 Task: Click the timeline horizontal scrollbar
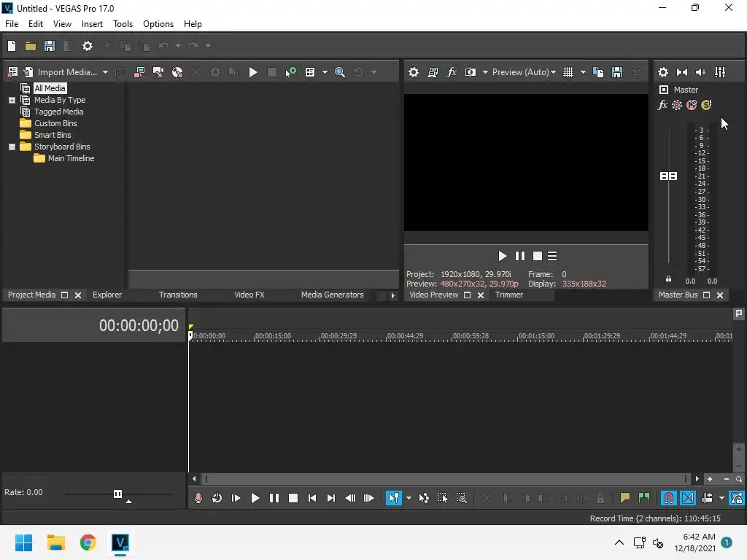(x=446, y=478)
